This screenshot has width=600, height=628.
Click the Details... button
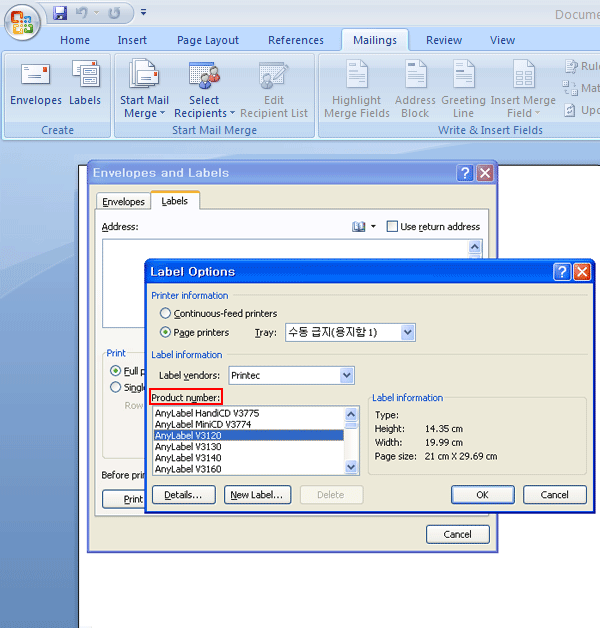[184, 495]
